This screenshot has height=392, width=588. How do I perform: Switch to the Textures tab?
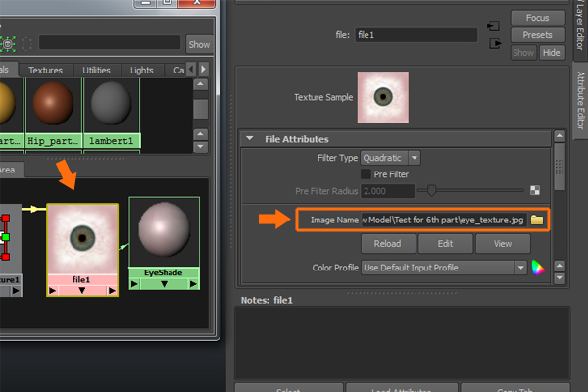point(45,70)
